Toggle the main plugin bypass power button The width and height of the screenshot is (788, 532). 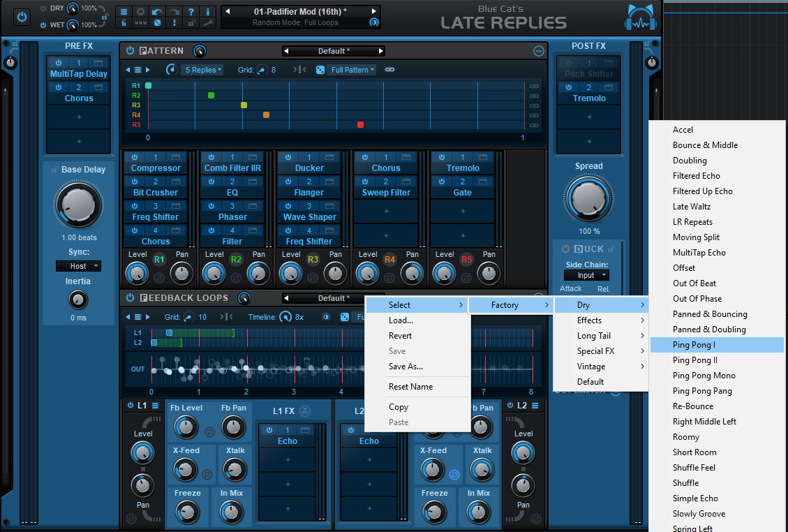click(x=22, y=17)
